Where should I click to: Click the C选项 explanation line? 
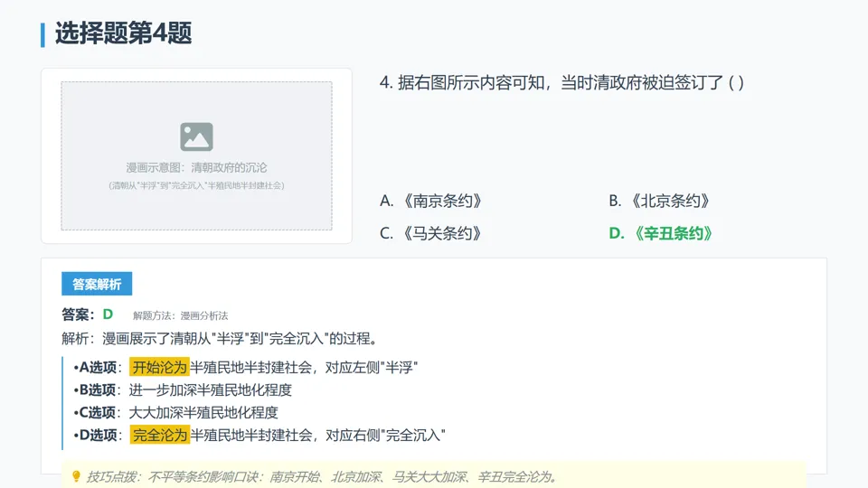175,413
